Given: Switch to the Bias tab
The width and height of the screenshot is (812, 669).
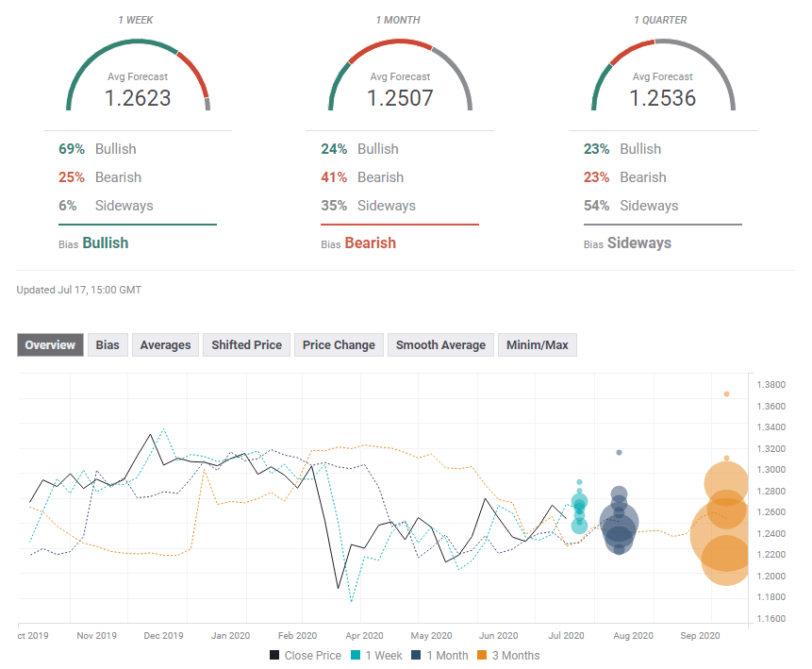Looking at the screenshot, I should pyautogui.click(x=108, y=345).
